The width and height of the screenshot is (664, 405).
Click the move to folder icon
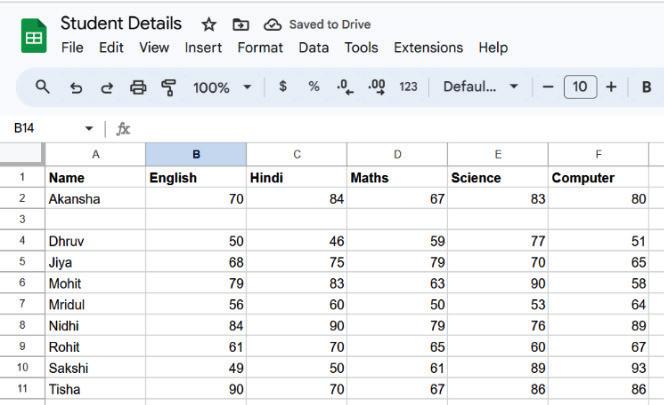pyautogui.click(x=240, y=24)
